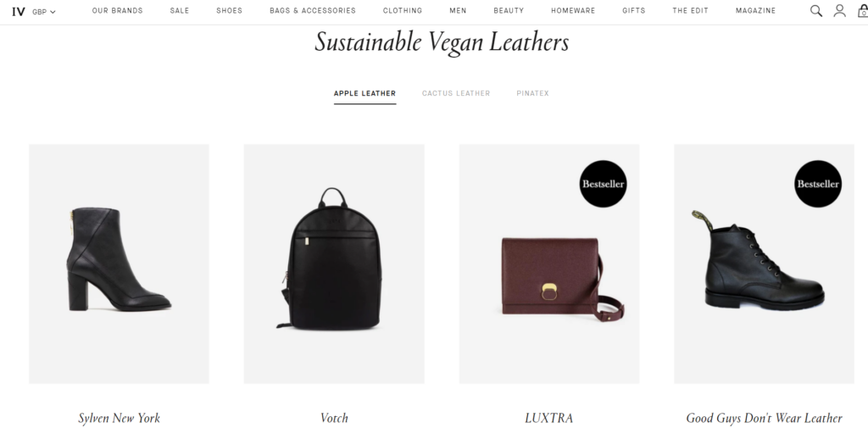Click Bestseller badge on LUXTRA bag
This screenshot has width=868, height=428.
pos(603,184)
